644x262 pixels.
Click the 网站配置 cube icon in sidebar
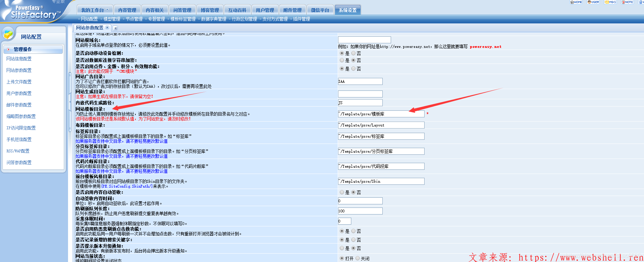8,34
